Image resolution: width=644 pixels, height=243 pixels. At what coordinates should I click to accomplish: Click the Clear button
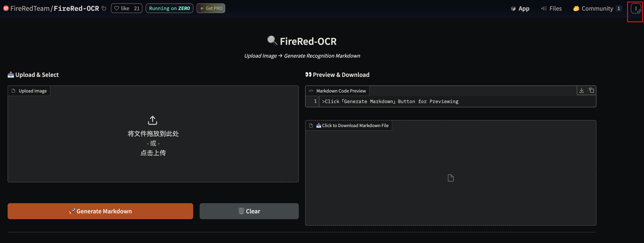249,211
